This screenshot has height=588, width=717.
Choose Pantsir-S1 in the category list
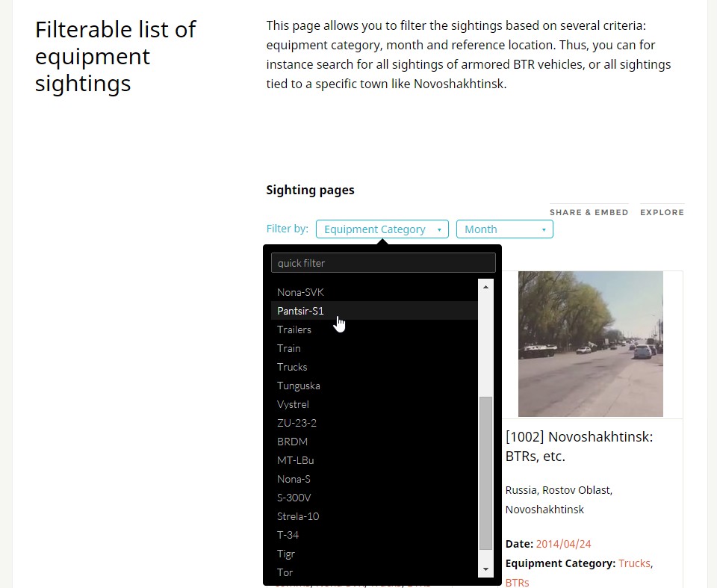click(374, 311)
